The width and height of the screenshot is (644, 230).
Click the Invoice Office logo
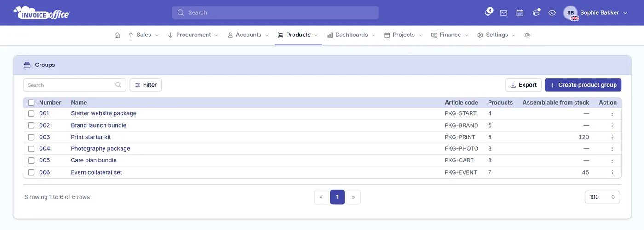[x=41, y=13]
